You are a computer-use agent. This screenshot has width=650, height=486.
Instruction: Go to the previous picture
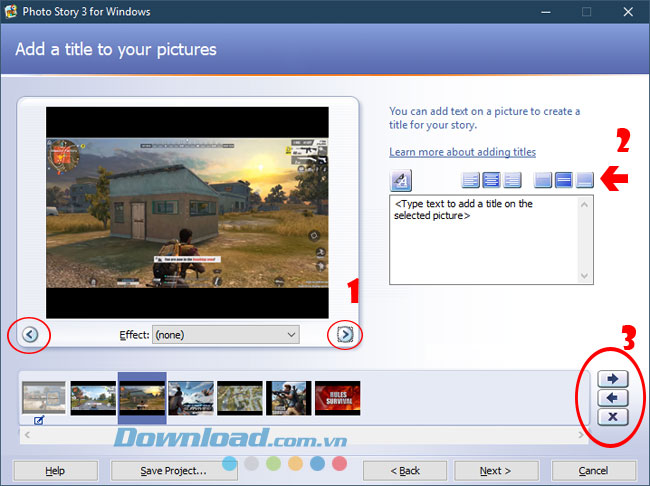coord(30,334)
